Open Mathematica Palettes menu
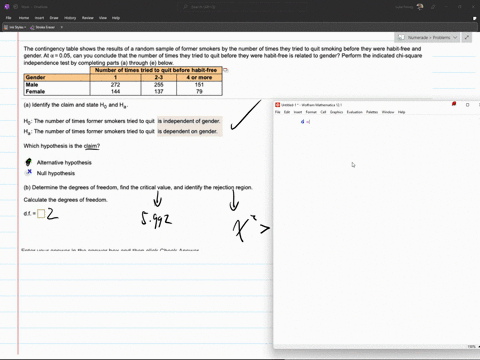The image size is (480, 360). (x=372, y=112)
